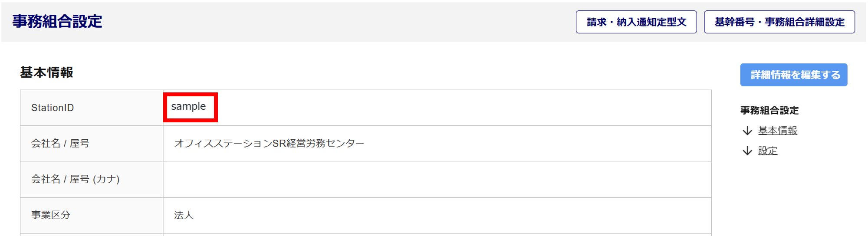
Task: Click the 会社名 / 屋号 label without カナ
Action: 60,144
